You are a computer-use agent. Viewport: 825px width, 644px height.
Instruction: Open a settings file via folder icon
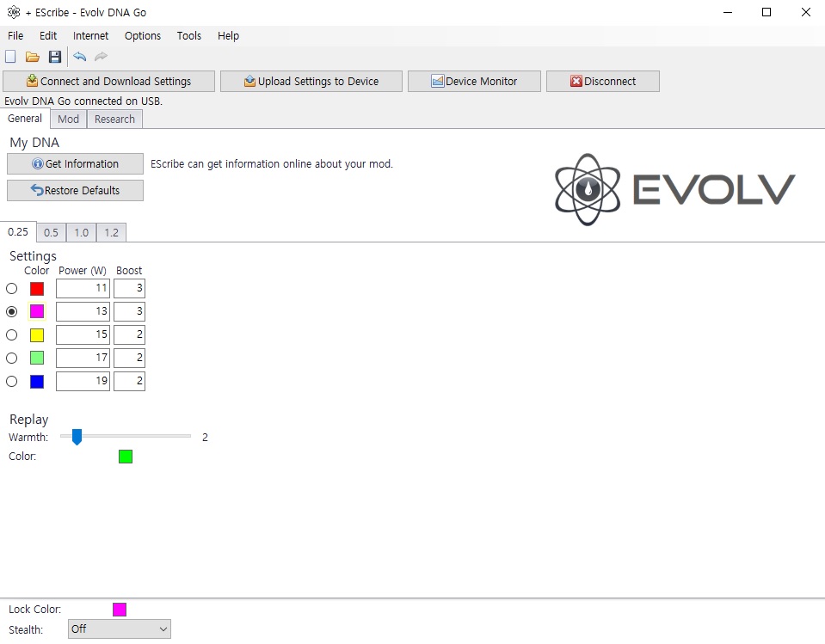click(x=33, y=57)
